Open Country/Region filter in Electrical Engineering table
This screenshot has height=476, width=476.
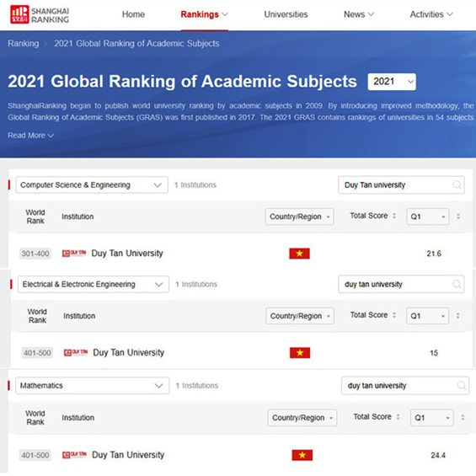[300, 316]
